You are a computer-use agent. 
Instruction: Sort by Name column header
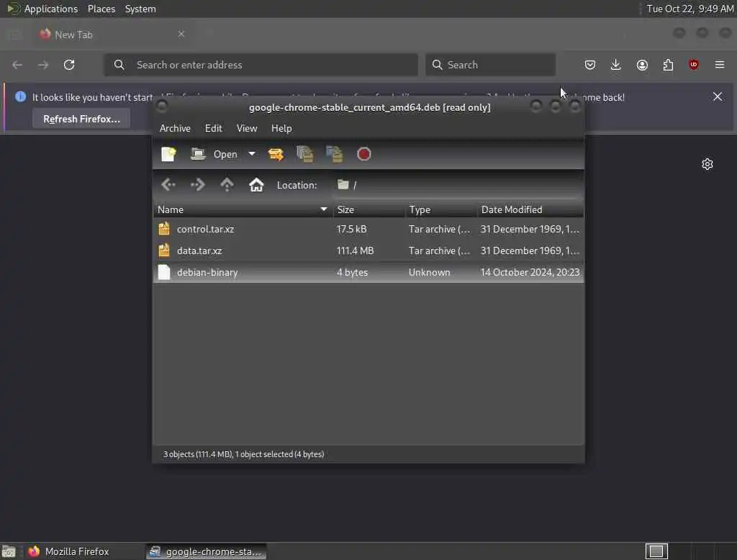click(243, 209)
